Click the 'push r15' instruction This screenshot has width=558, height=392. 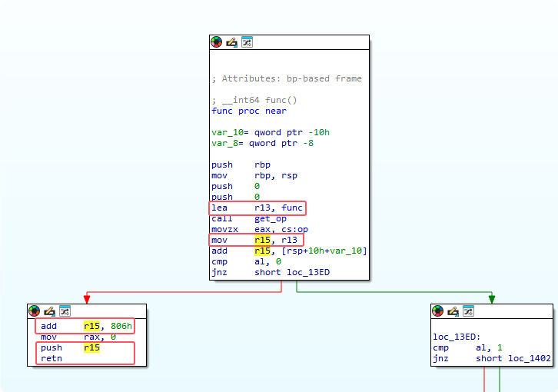71,347
